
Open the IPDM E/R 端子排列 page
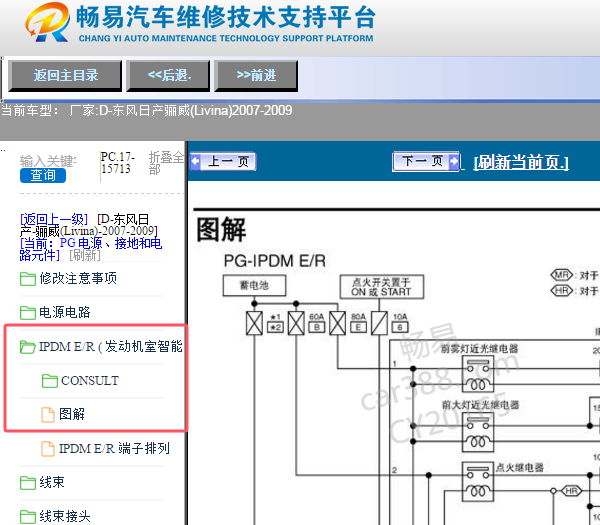114,448
